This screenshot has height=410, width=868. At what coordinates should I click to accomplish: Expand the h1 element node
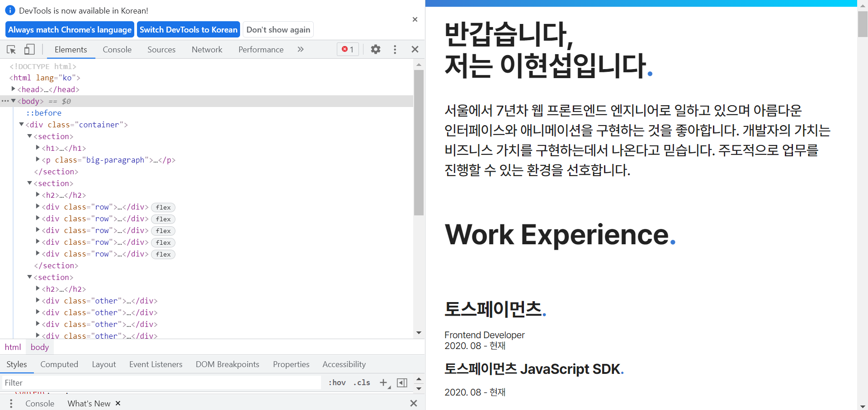click(x=38, y=148)
